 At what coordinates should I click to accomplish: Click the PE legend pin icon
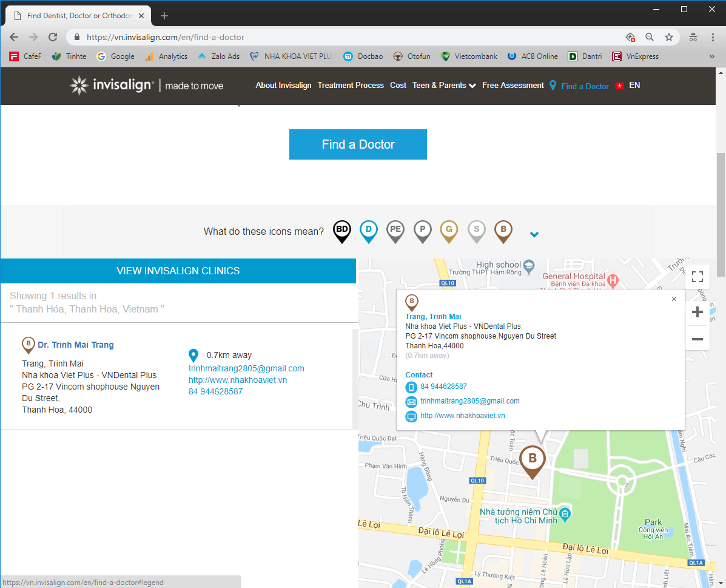click(x=395, y=232)
